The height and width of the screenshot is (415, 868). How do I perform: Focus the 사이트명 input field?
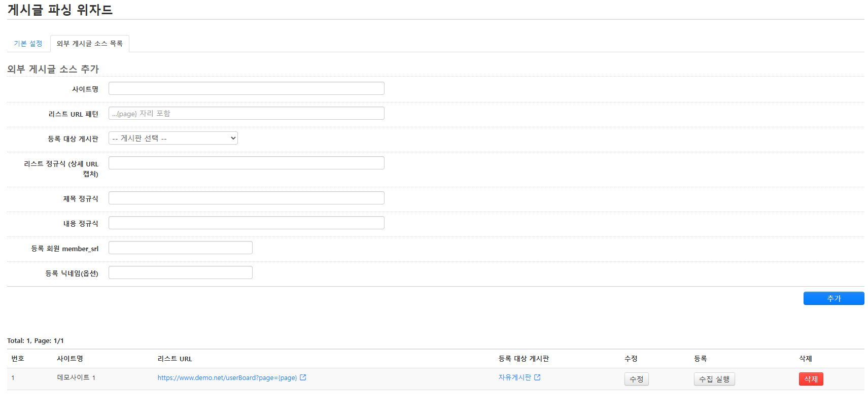click(246, 89)
